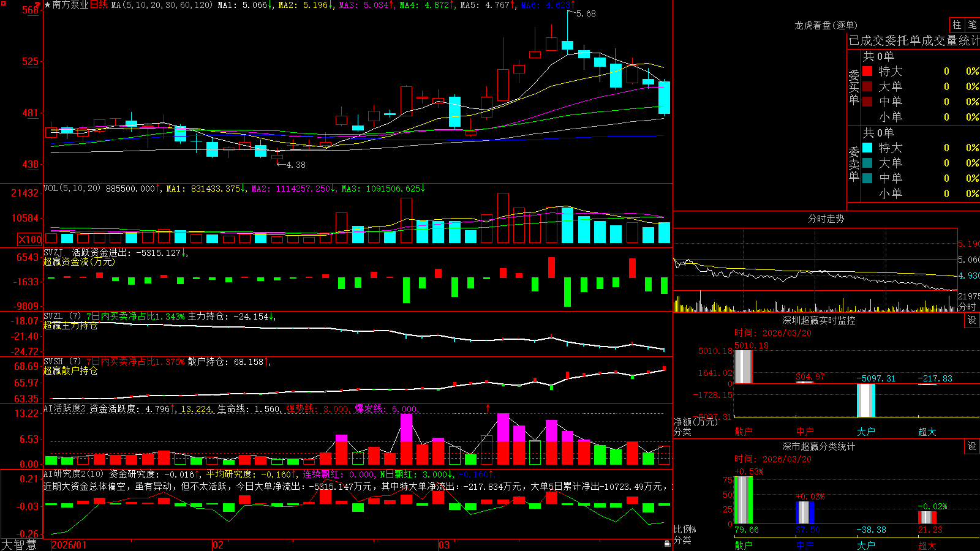This screenshot has height=551, width=980.
Task: Click the 304.97 中户 bar value
Action: 810,377
